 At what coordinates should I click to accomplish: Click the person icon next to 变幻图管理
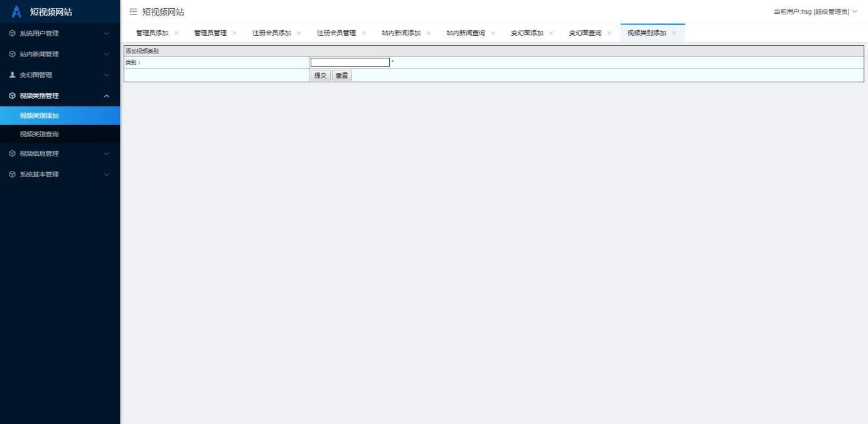[13, 75]
